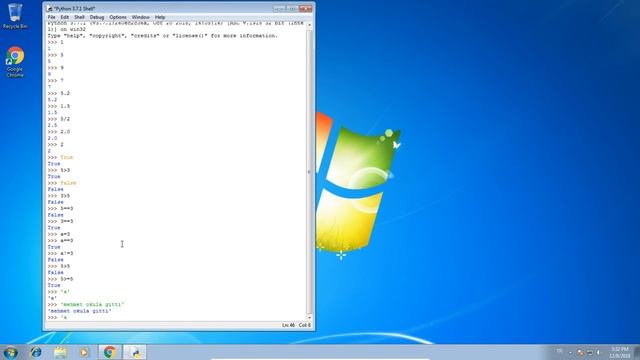
Task: Click the Shell scrollbar down arrow
Action: [x=309, y=318]
